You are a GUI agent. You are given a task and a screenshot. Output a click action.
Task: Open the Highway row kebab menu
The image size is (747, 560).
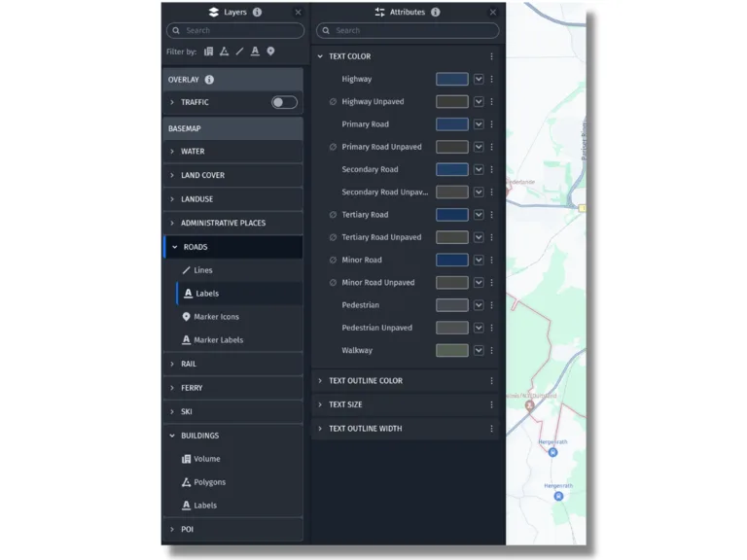point(491,79)
